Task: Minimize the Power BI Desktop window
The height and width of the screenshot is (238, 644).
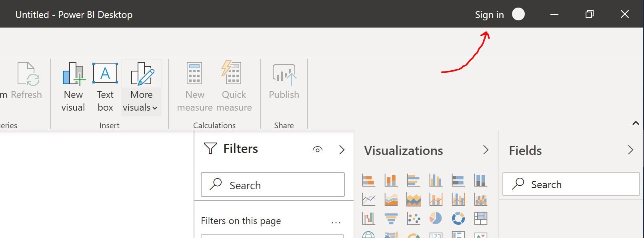Action: pyautogui.click(x=554, y=14)
